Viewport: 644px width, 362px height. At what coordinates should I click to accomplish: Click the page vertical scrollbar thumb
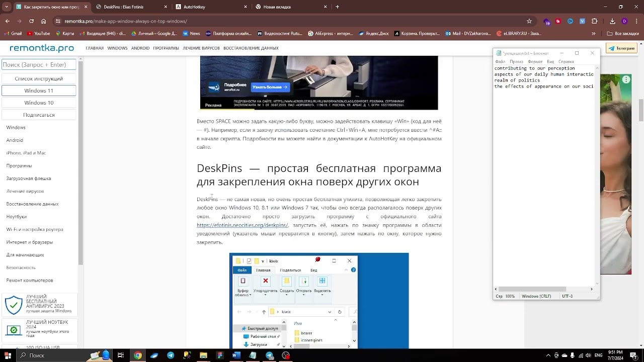pos(641,110)
